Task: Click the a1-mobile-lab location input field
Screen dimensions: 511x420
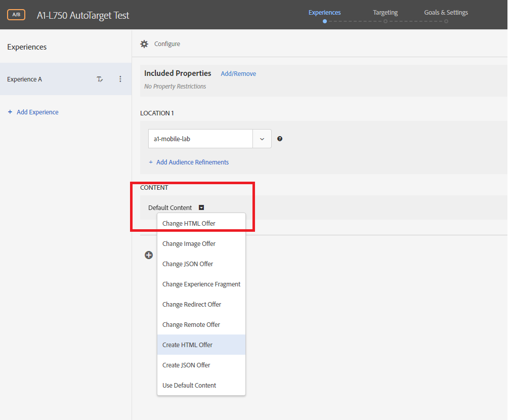Action: click(x=200, y=139)
